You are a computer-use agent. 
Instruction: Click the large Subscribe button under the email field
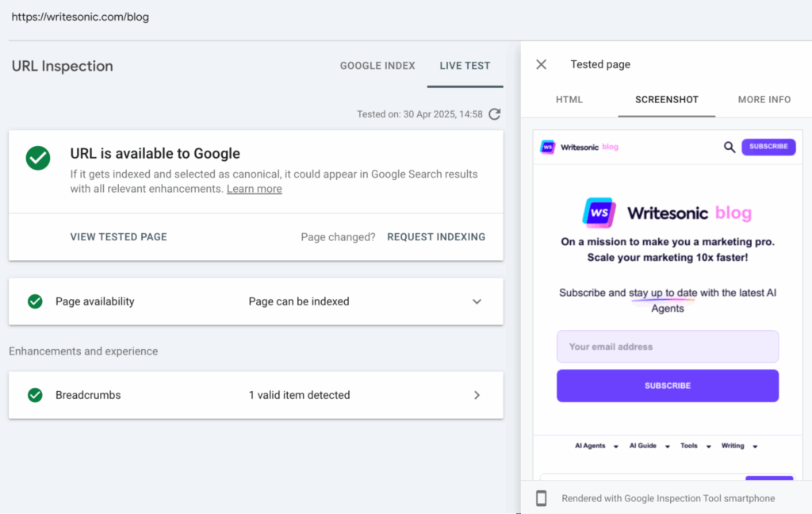pyautogui.click(x=668, y=385)
